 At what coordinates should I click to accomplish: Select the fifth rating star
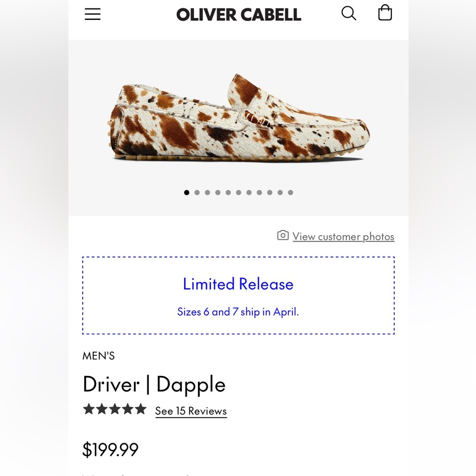[139, 408]
